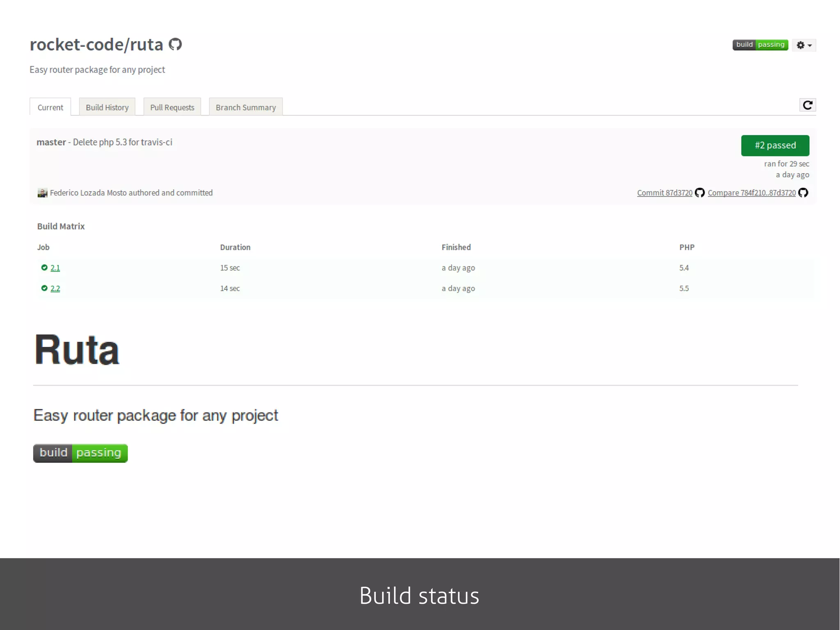
Task: Click 'Federico Lozada Mosto authored and committed' text
Action: coord(131,193)
